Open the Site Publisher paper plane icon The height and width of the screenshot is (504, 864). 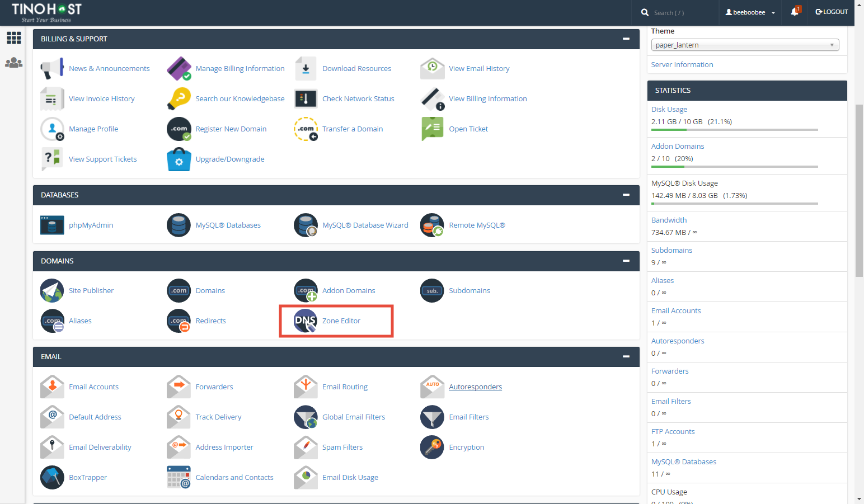pos(52,291)
